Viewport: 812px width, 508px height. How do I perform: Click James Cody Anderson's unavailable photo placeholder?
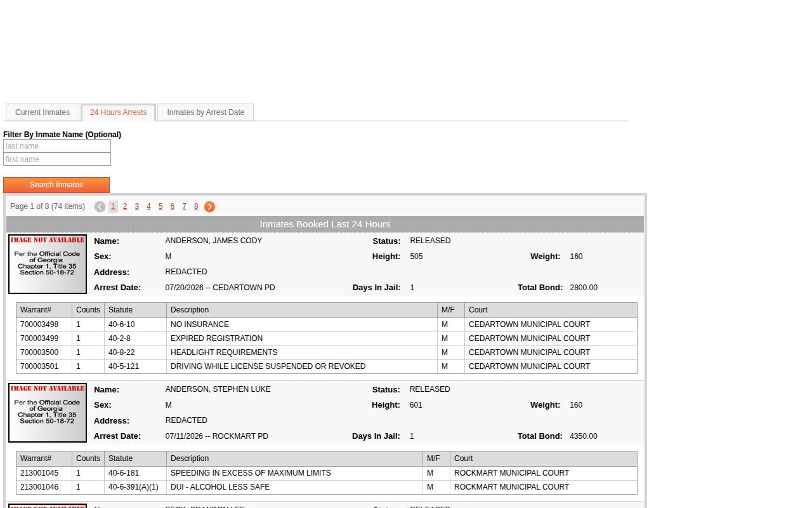[x=48, y=264]
